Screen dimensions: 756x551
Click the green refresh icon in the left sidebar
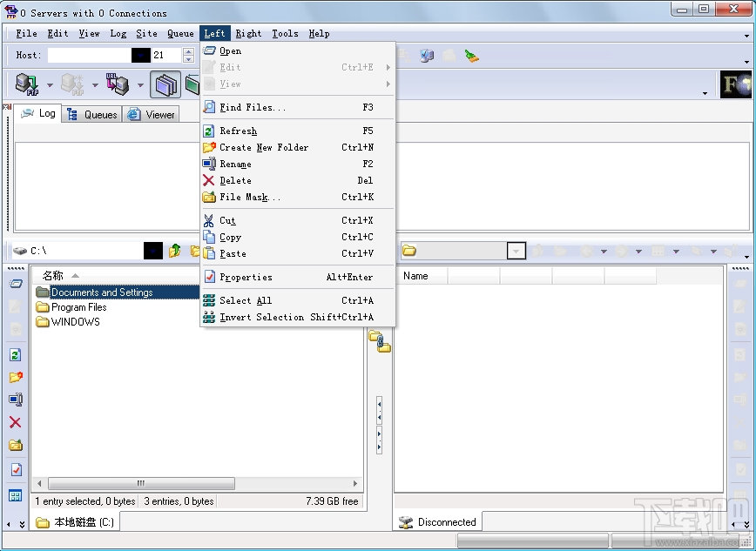15,353
